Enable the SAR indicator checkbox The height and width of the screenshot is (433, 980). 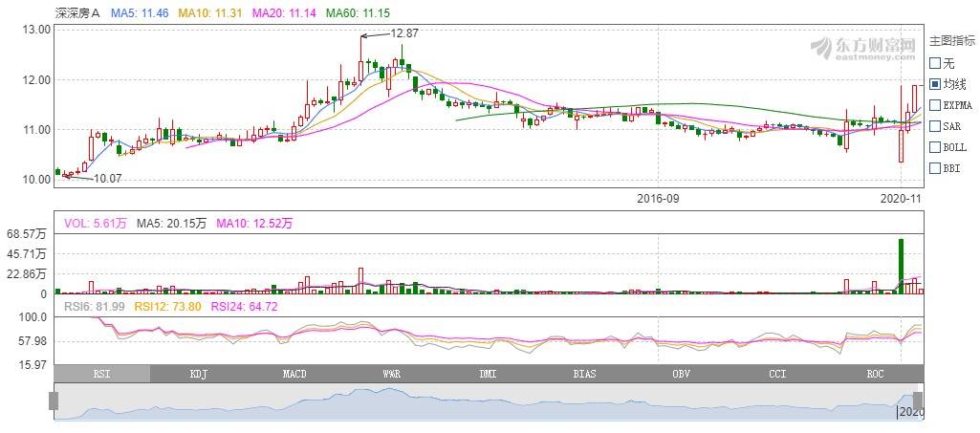click(x=935, y=126)
